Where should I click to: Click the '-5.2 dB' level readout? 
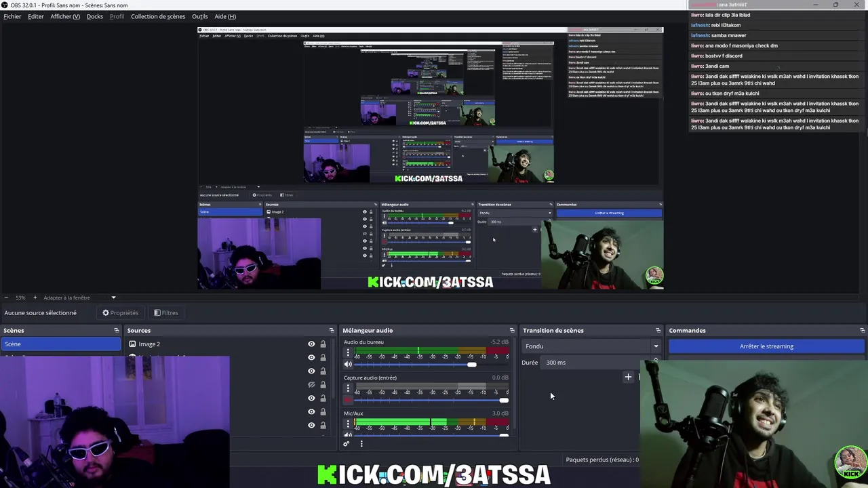pos(499,342)
